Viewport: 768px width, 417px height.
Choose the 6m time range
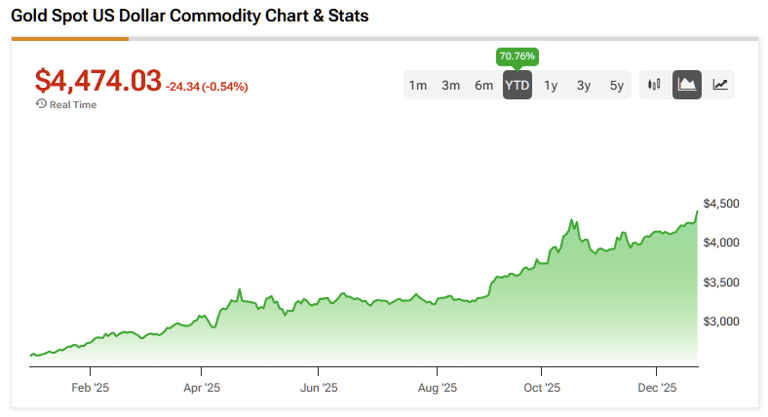coord(484,85)
